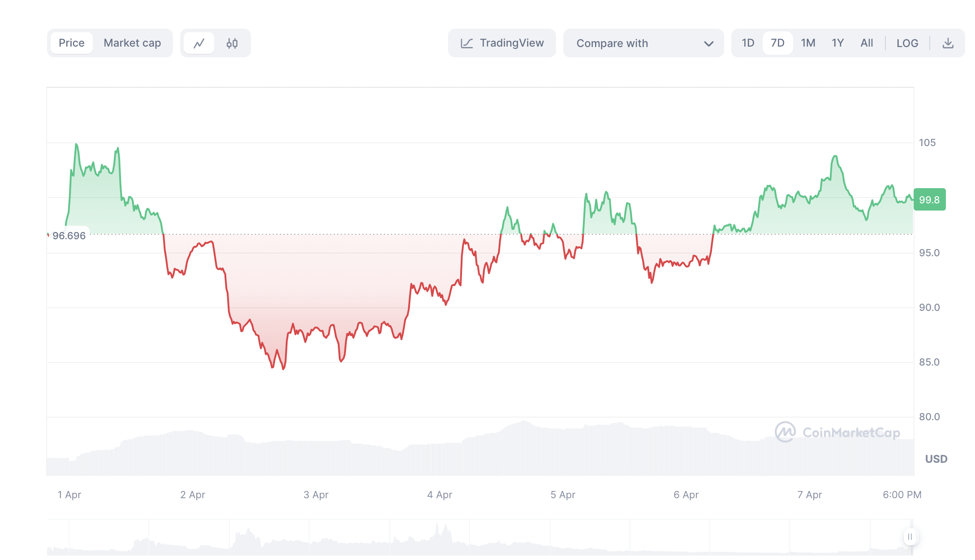This screenshot has width=975, height=560.
Task: Open TradingView chart button
Action: pos(502,43)
